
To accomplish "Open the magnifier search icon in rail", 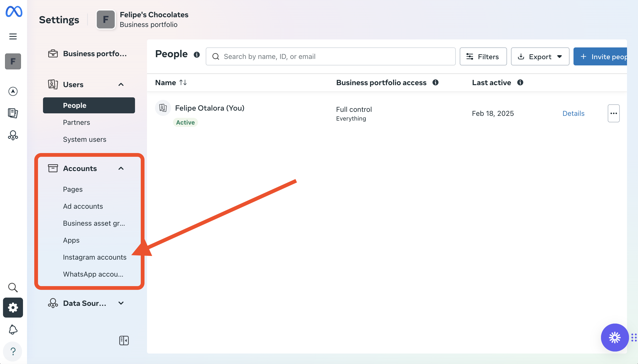I will tap(13, 288).
